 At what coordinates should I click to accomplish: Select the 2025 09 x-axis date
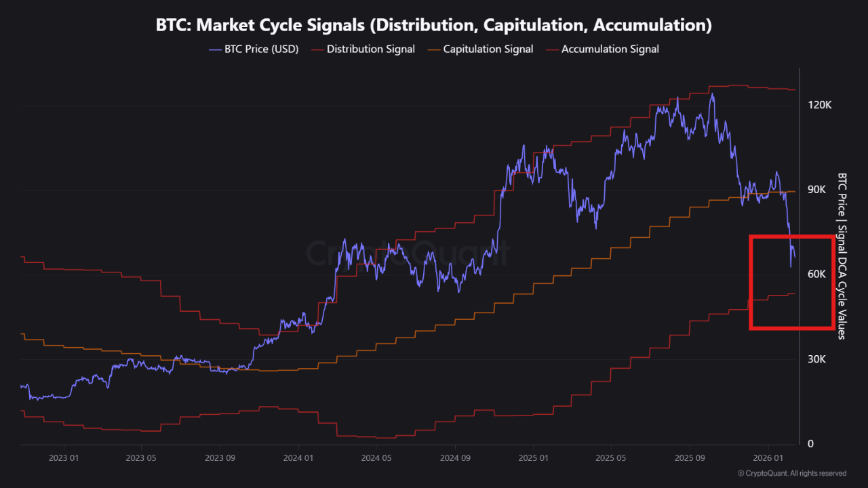point(689,457)
